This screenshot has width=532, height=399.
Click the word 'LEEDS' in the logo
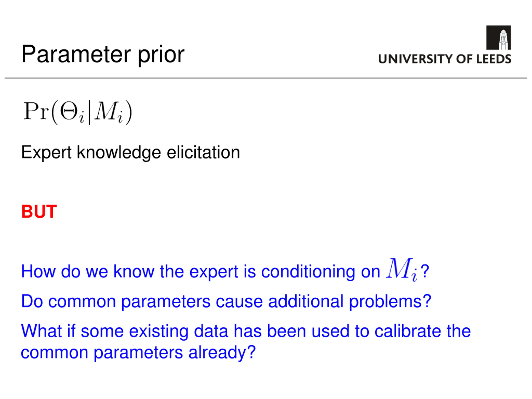click(494, 59)
